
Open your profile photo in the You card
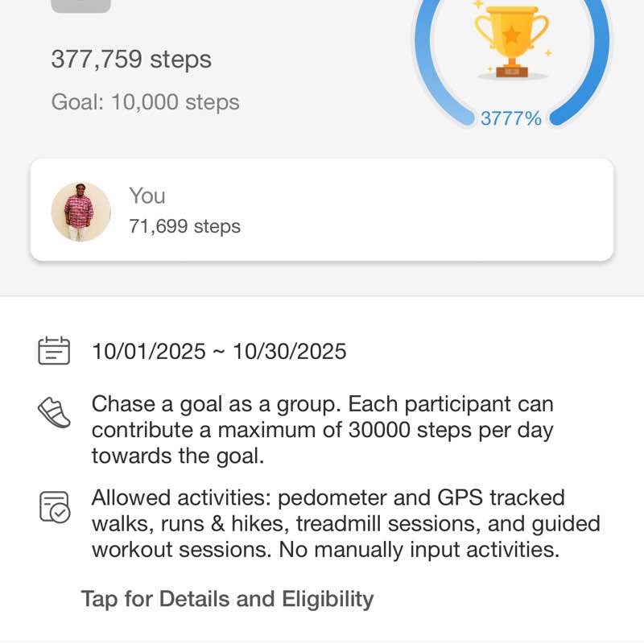(x=80, y=212)
